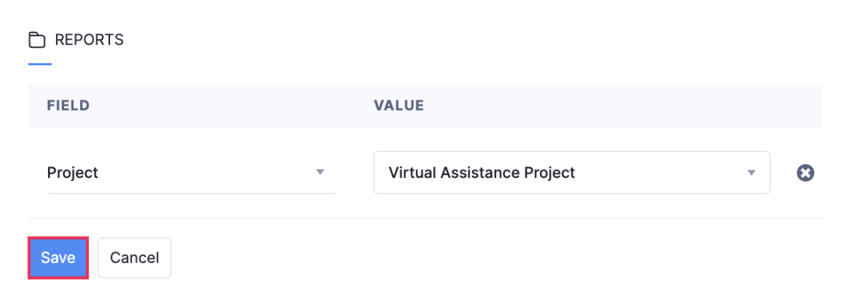Remove the Project criteria row
Image resolution: width=868 pixels, height=305 pixels.
(x=805, y=173)
